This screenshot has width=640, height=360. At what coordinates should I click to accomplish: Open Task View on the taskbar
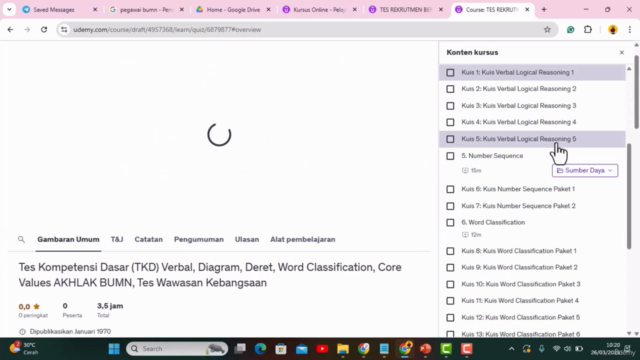(x=240, y=349)
